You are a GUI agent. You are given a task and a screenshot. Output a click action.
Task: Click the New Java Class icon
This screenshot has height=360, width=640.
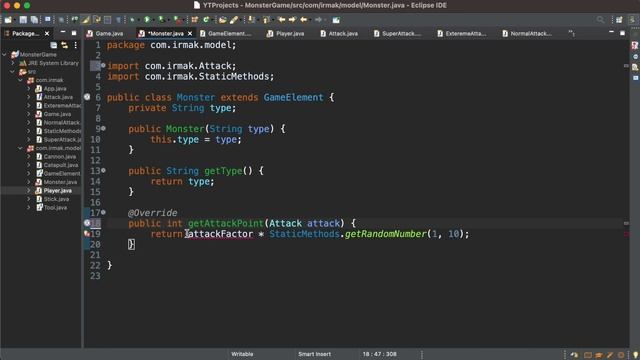tap(206, 20)
